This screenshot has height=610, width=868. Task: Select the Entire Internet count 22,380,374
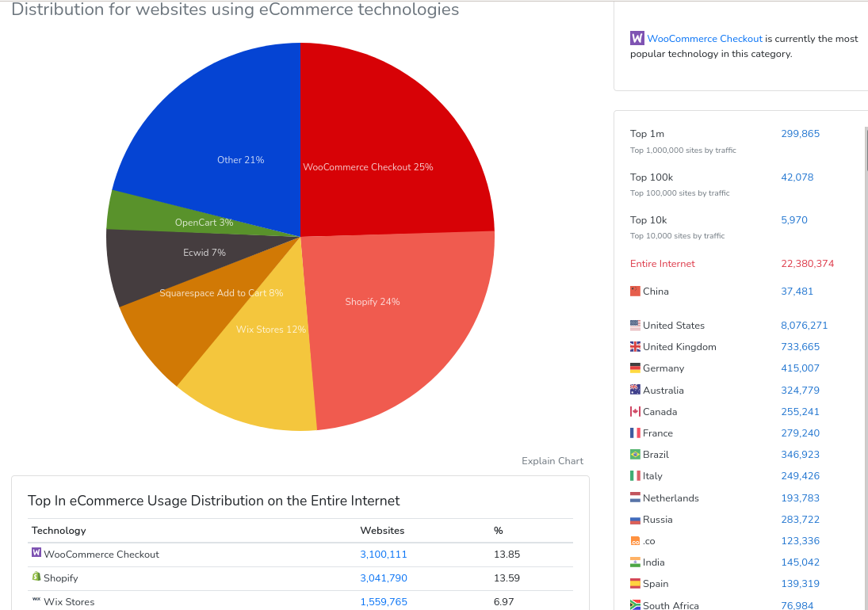(807, 264)
